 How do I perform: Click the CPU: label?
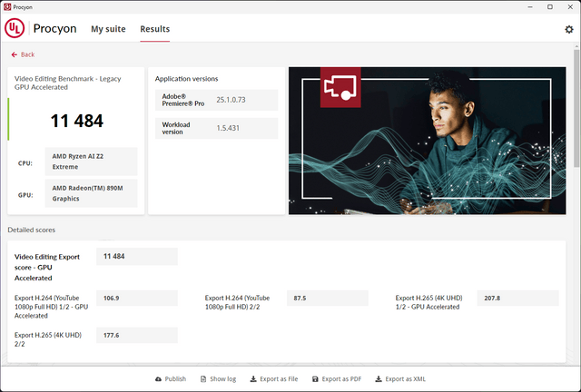point(25,163)
